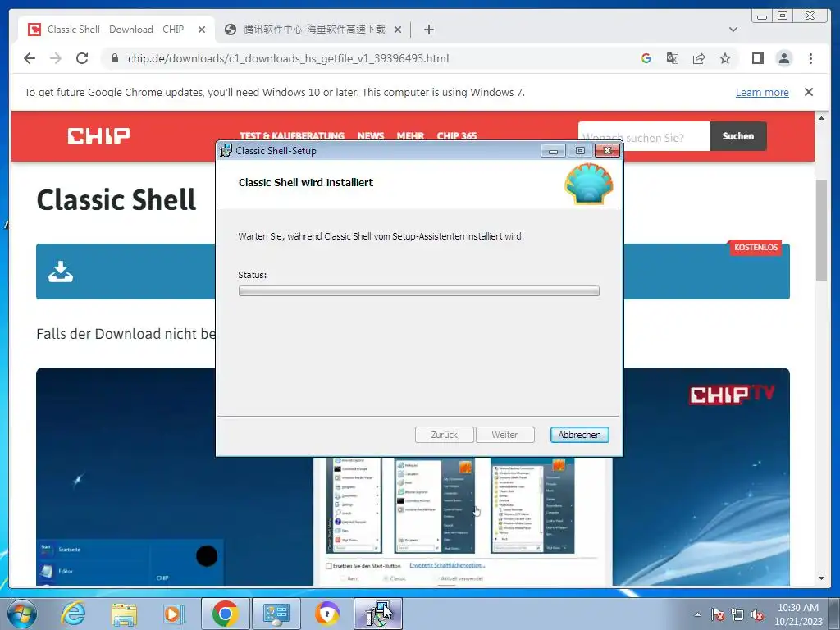840x630 pixels.
Task: Click the Classic Shell seashell logo
Action: point(589,184)
